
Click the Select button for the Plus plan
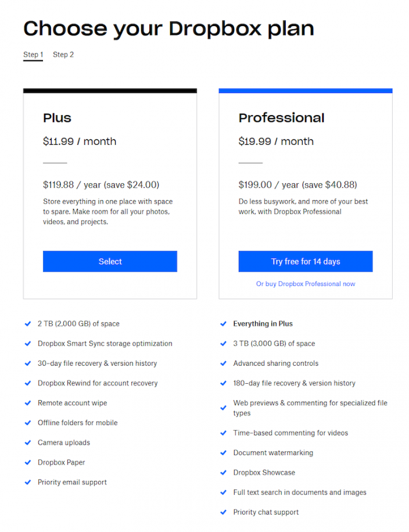110,261
